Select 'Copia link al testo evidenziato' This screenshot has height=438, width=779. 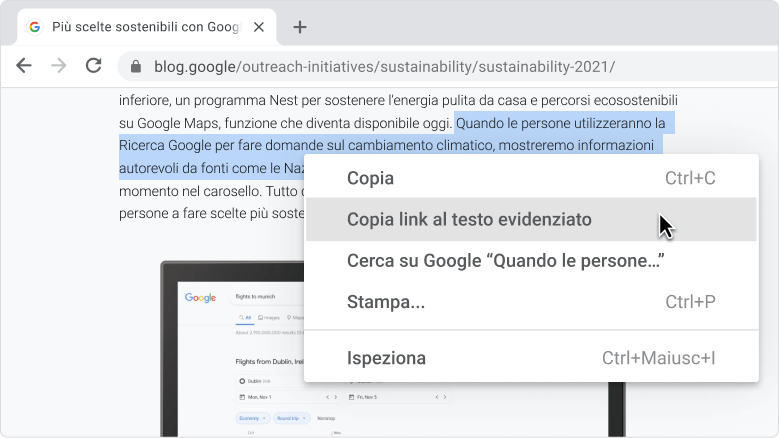pyautogui.click(x=468, y=219)
